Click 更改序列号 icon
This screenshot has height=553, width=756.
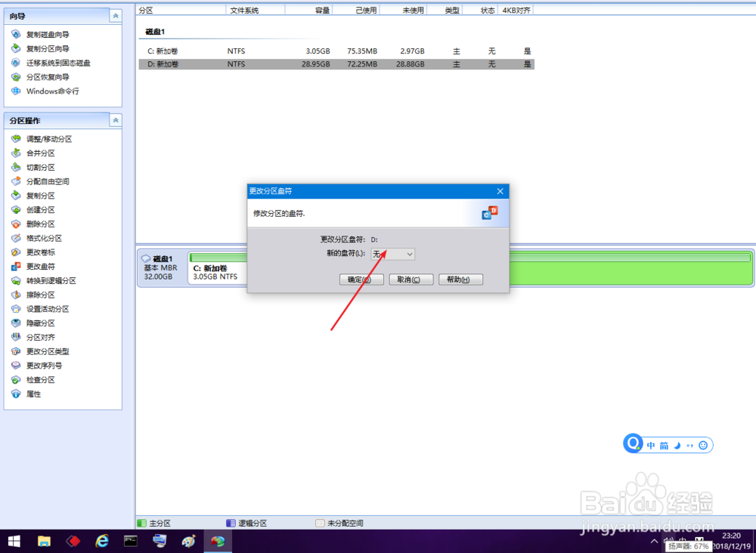coord(16,365)
